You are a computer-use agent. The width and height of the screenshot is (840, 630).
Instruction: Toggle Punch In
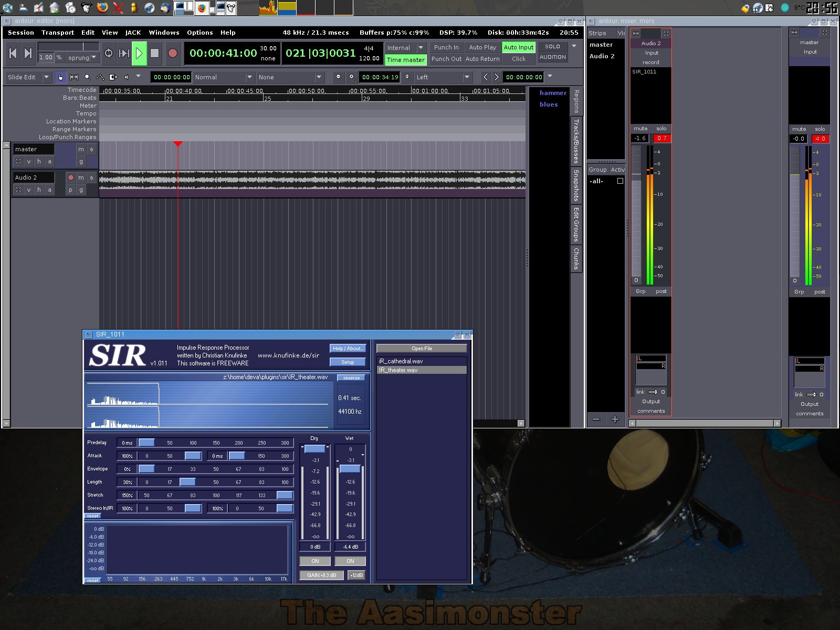446,47
